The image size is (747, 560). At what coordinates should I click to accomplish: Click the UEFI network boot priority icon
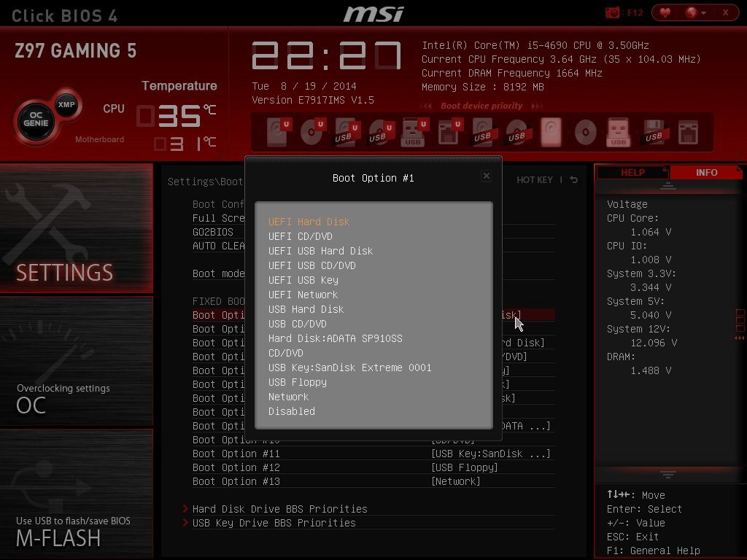click(449, 132)
